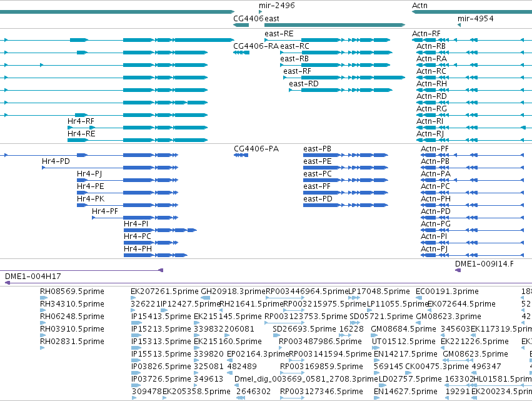
Task: Open EST GH20918.3prime
Action: pos(233,292)
